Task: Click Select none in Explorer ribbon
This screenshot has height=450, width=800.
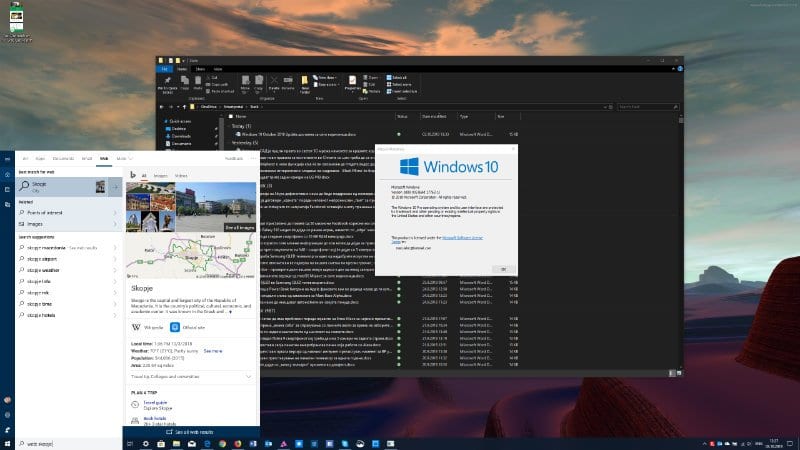Action: pos(398,84)
